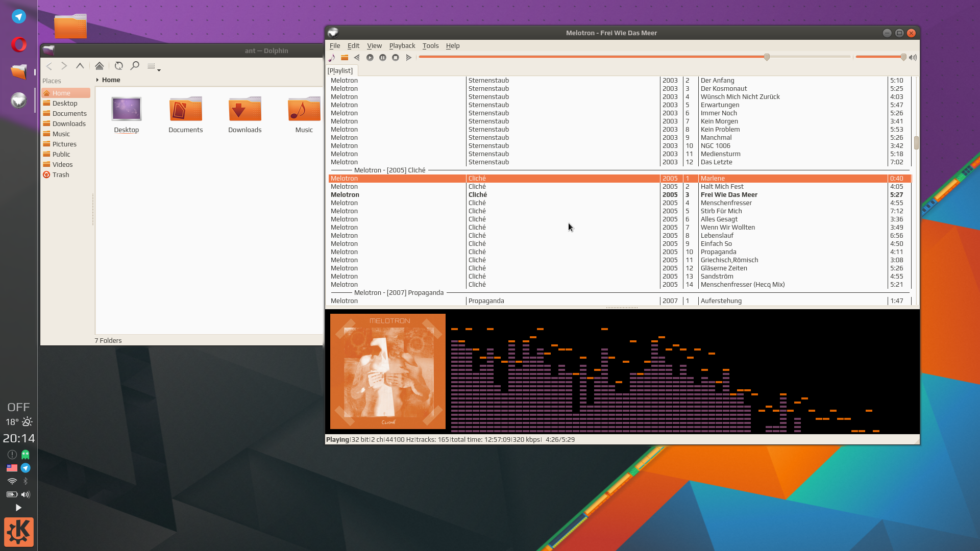Click the Bluetooth tray icon
Viewport: 980px width, 551px height.
pyautogui.click(x=26, y=481)
